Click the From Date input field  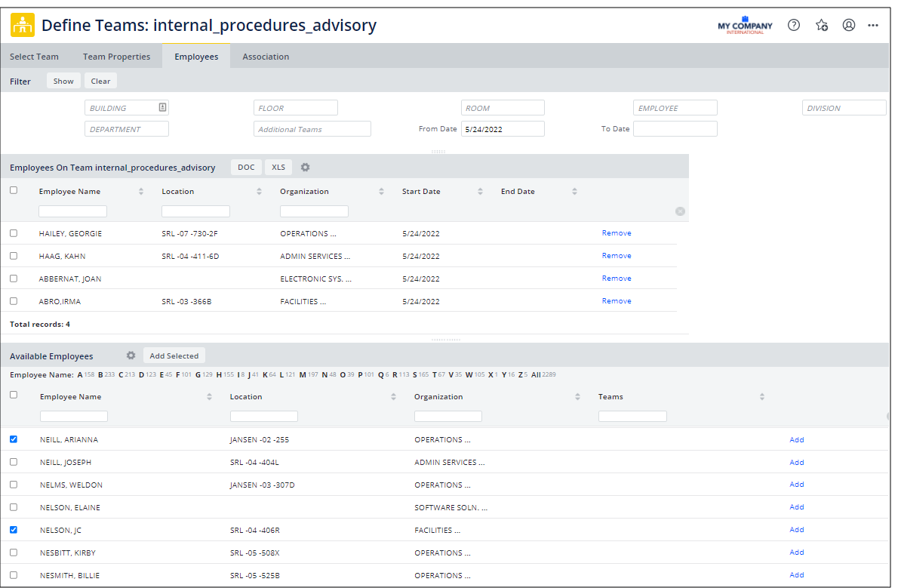pyautogui.click(x=503, y=129)
